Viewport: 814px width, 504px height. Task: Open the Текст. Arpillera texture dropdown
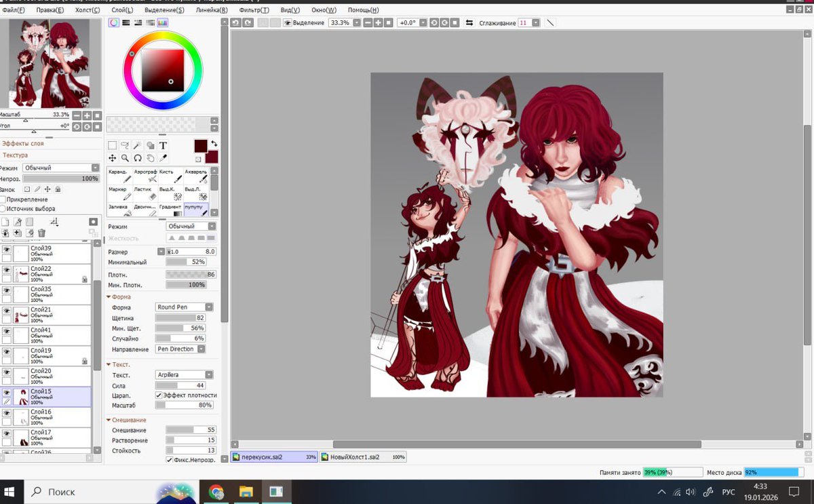point(185,375)
